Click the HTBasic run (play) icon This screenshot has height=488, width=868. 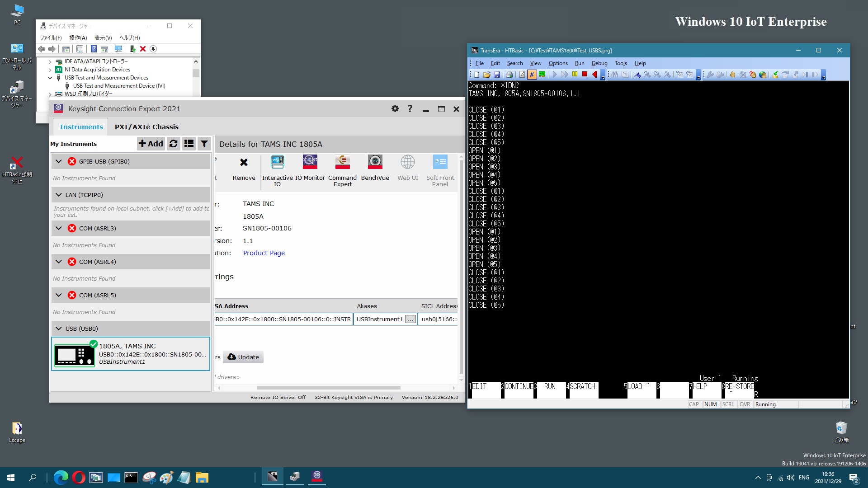pos(555,75)
